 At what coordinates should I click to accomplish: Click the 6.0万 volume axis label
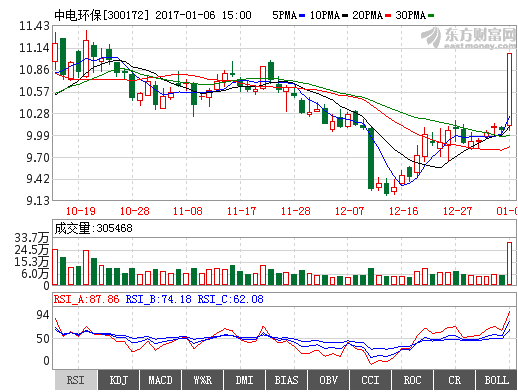click(35, 274)
